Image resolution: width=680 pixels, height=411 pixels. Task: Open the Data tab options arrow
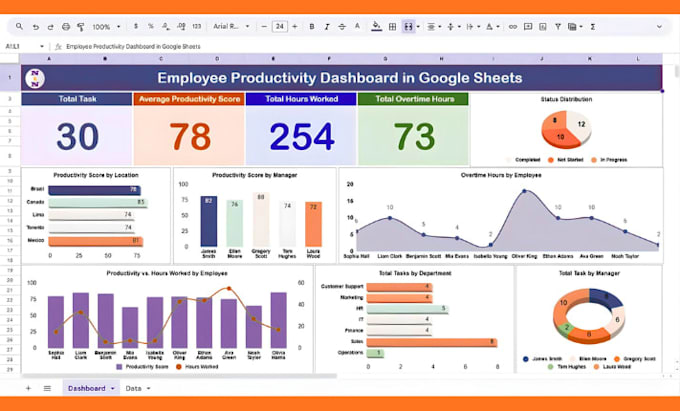[148, 388]
